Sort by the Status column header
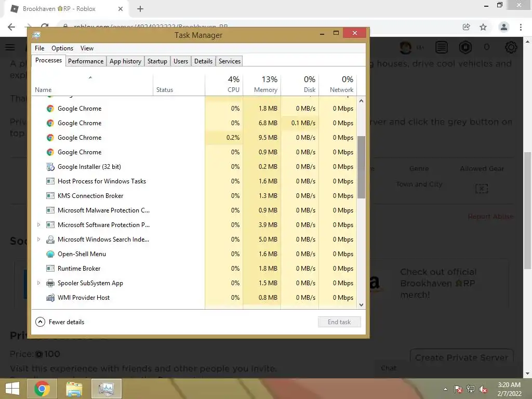 [x=179, y=84]
